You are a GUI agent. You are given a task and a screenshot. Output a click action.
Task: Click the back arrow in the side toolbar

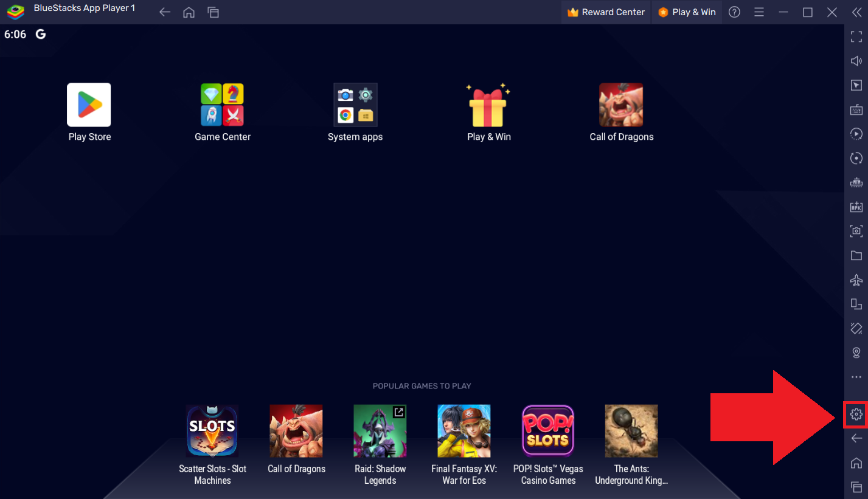(x=856, y=438)
